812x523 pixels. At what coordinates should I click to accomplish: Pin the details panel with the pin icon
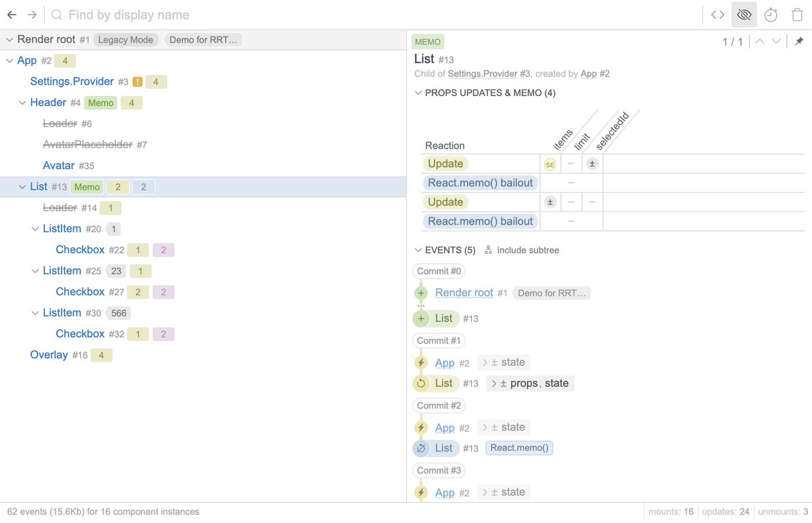point(798,41)
